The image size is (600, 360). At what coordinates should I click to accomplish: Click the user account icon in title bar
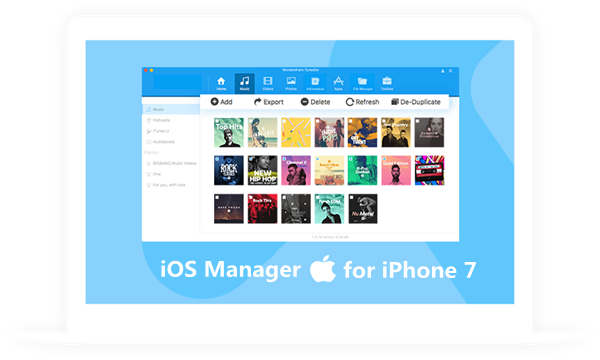(x=443, y=71)
